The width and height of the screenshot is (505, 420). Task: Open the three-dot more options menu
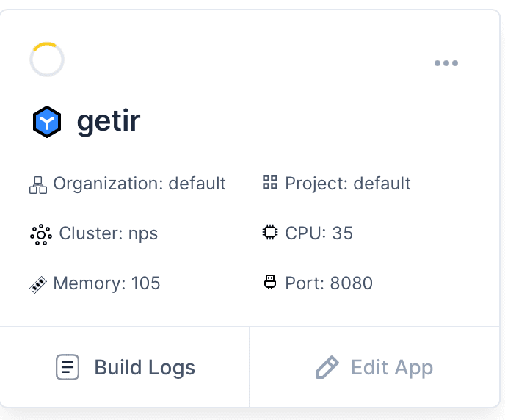tap(446, 63)
